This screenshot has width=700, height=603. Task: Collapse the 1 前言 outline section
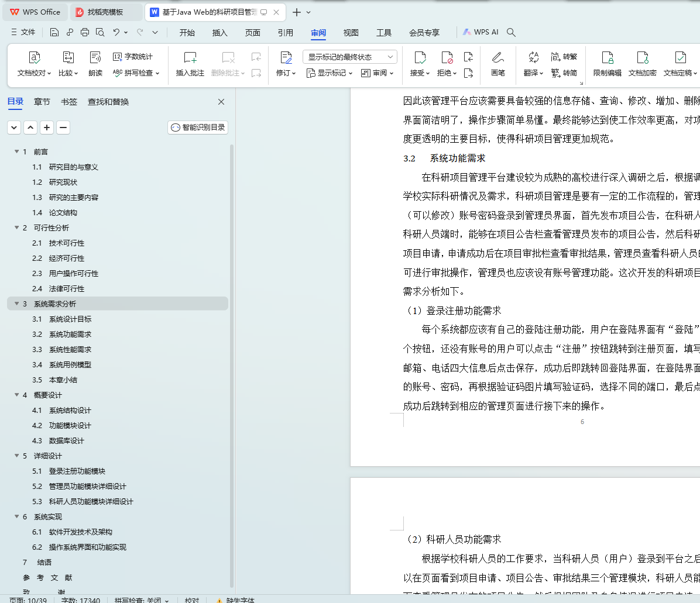click(x=16, y=151)
